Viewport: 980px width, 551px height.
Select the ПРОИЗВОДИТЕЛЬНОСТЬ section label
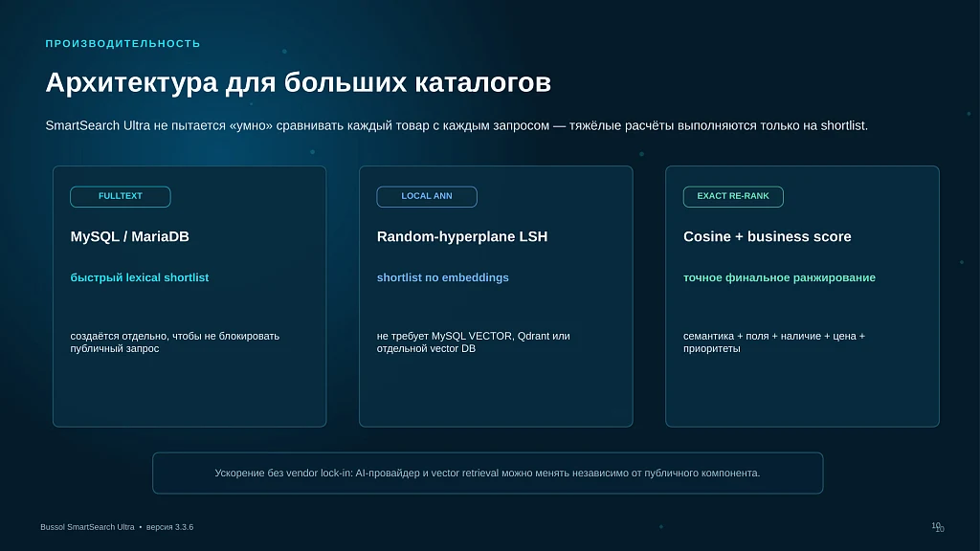pos(123,44)
